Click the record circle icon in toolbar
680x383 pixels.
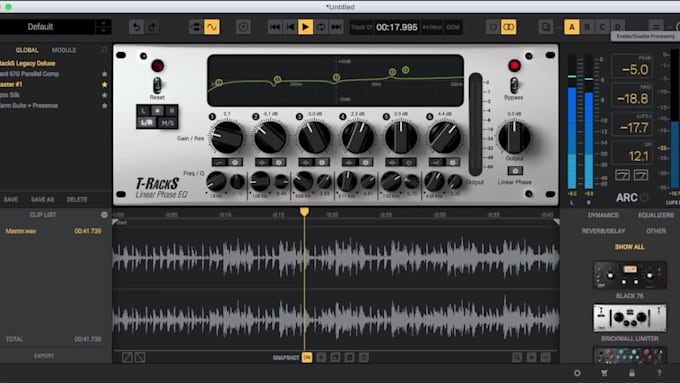point(243,27)
